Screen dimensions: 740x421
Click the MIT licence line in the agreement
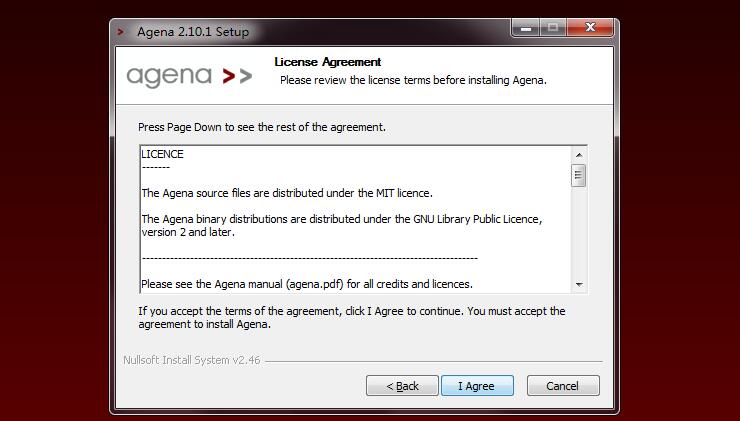coord(287,193)
